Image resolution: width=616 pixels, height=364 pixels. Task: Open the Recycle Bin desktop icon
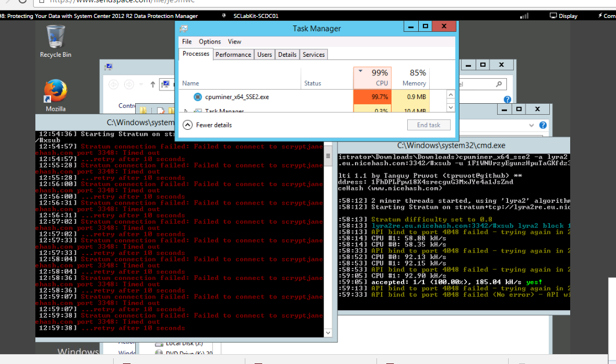point(55,41)
